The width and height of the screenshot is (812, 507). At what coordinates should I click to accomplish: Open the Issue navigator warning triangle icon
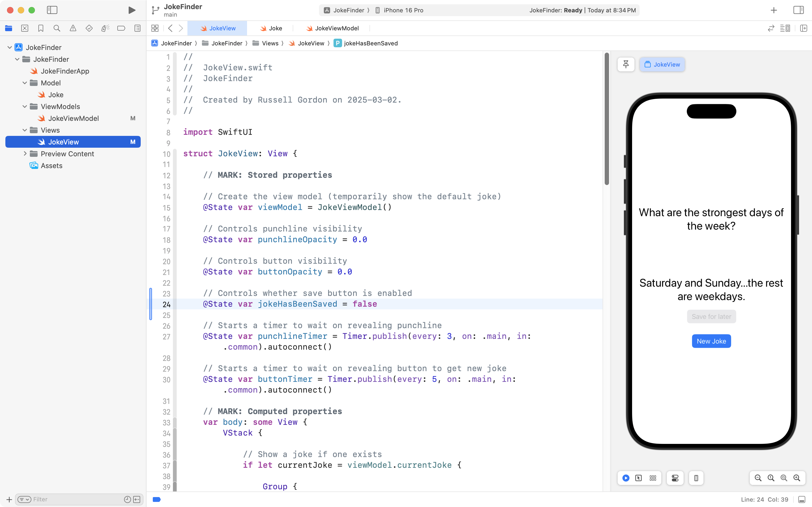point(73,28)
